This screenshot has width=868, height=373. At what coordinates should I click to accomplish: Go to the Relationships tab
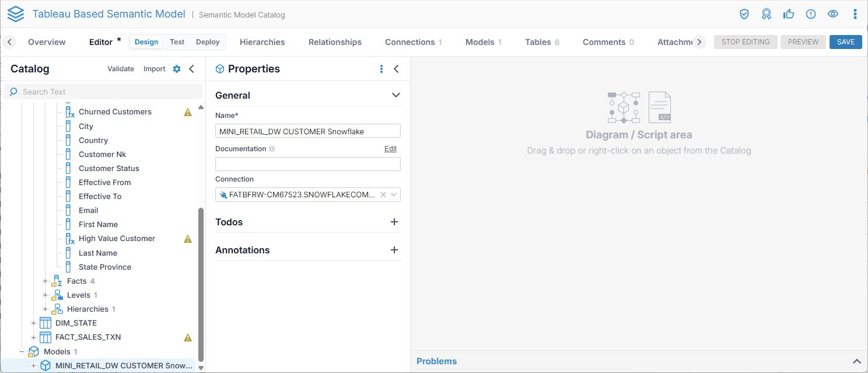point(335,42)
